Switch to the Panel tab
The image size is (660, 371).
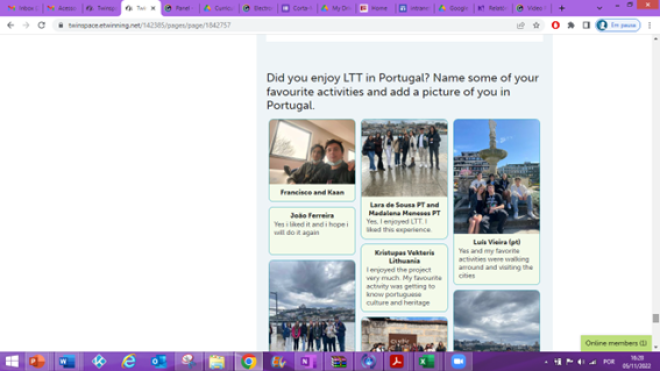[x=179, y=8]
